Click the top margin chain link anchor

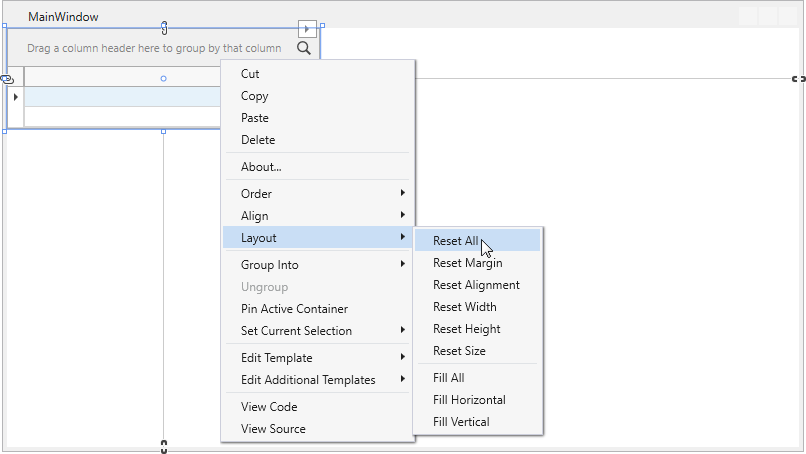pos(164,28)
